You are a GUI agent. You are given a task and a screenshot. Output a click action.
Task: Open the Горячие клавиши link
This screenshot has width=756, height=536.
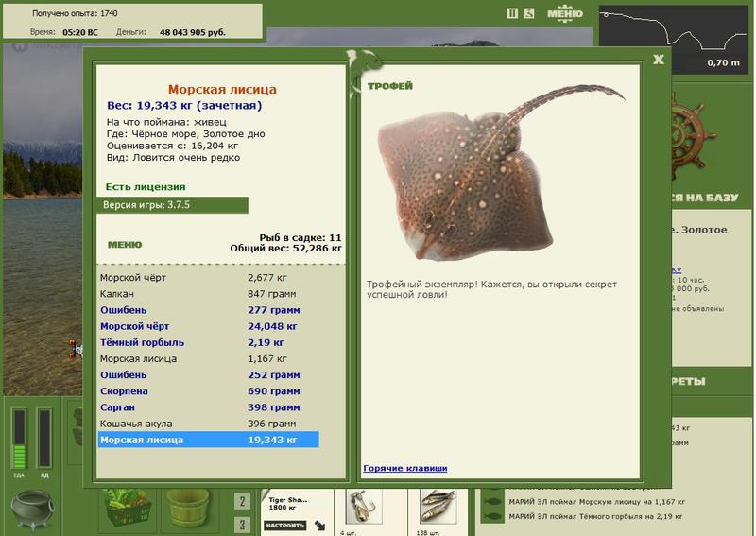405,468
